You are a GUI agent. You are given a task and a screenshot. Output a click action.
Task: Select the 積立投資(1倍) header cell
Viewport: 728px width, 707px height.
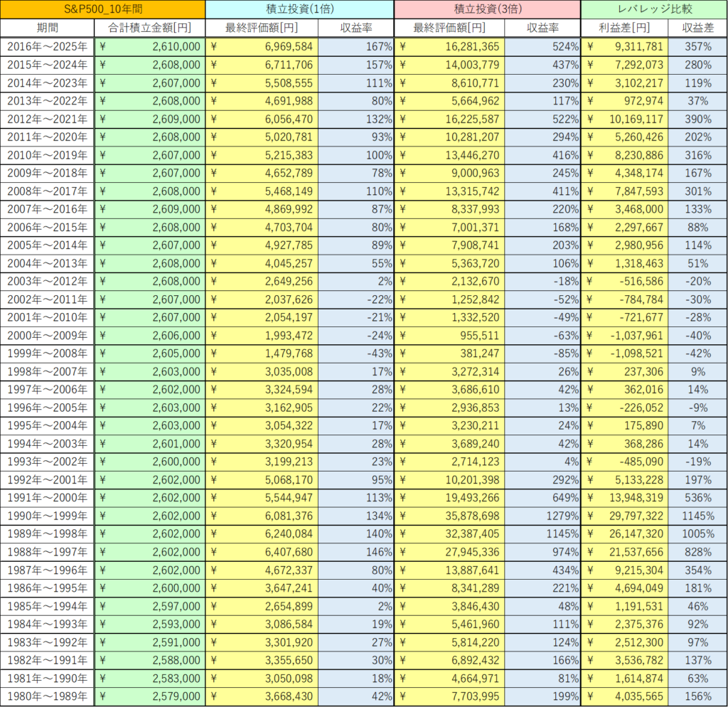[x=299, y=9]
